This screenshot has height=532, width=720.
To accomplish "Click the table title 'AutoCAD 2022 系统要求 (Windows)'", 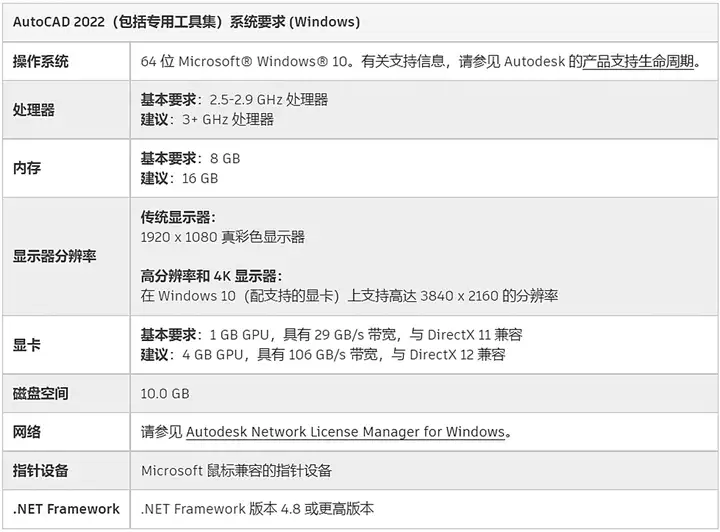I will click(x=186, y=22).
